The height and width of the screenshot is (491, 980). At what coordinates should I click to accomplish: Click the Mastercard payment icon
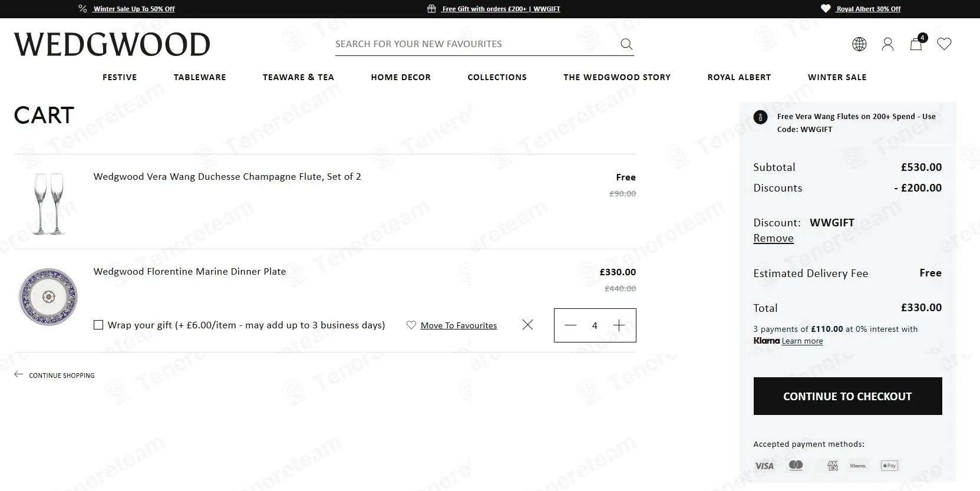(796, 466)
